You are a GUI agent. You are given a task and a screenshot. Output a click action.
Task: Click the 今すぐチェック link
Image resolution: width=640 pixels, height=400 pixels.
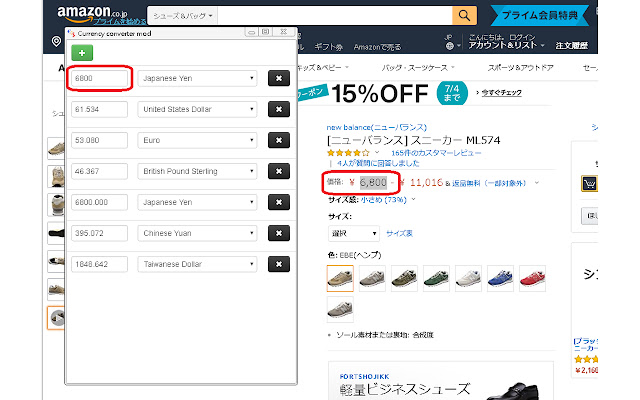(x=502, y=93)
